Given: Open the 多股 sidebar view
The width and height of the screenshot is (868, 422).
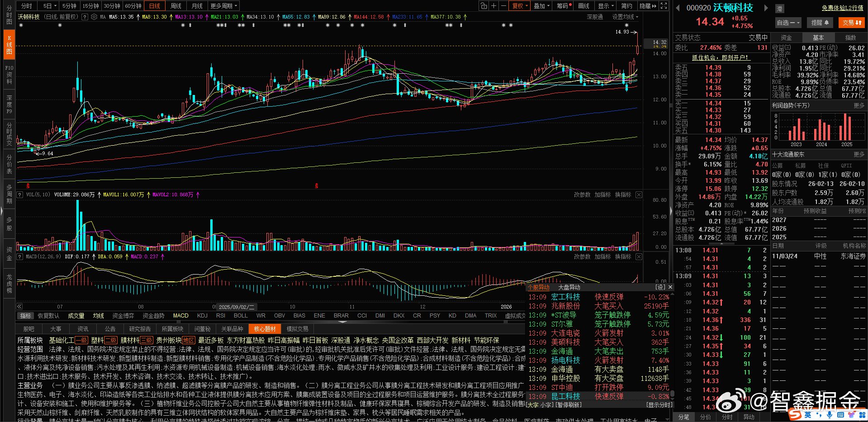Looking at the screenshot, I should tap(9, 224).
